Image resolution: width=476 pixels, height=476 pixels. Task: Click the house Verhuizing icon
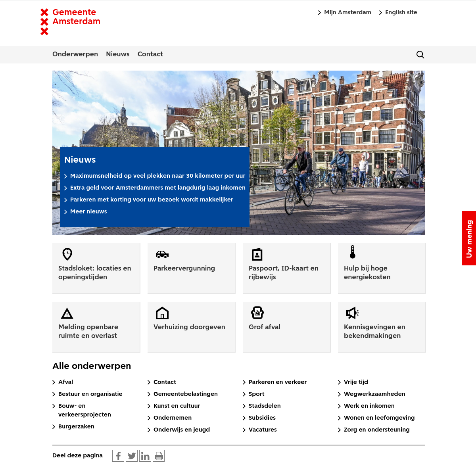[162, 313]
